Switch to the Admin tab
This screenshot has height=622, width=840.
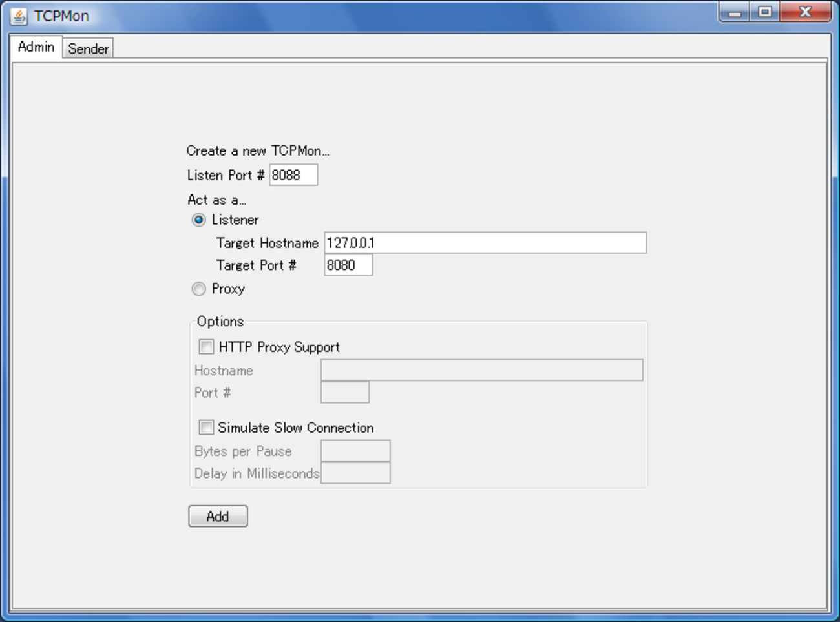[36, 47]
